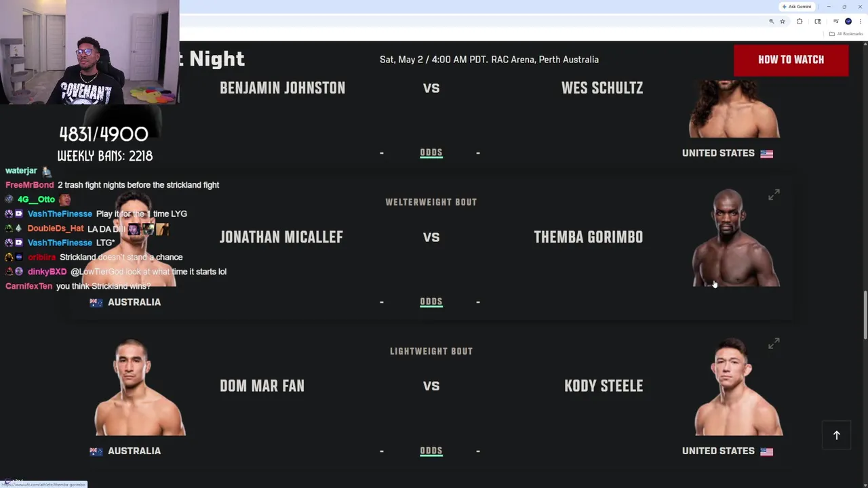Expand ODDS for Dom Mar Fan vs Kody Steele
Screen dimensions: 868x488
click(431, 451)
